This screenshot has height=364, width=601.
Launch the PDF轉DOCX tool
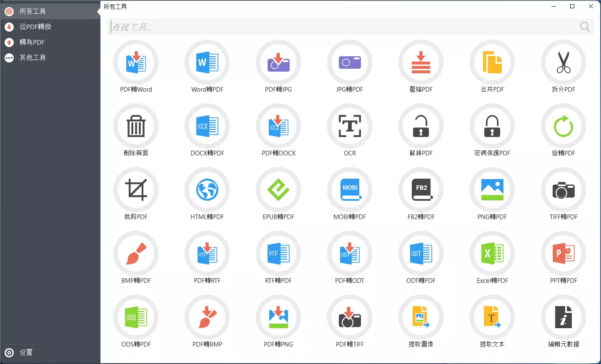coord(278,126)
